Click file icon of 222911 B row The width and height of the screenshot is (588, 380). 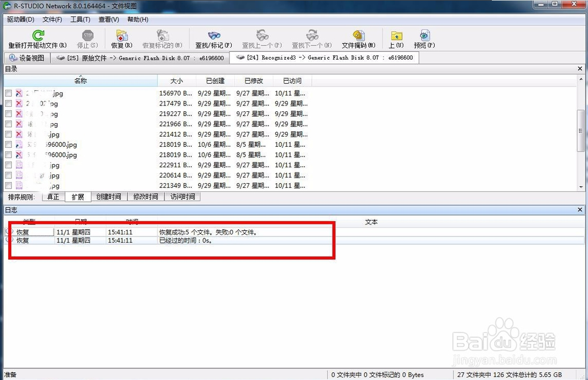pos(19,165)
